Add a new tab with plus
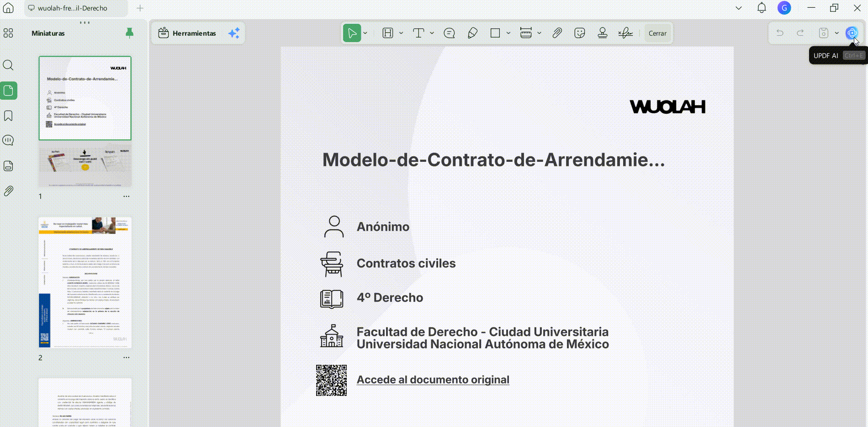The height and width of the screenshot is (427, 868). click(140, 8)
